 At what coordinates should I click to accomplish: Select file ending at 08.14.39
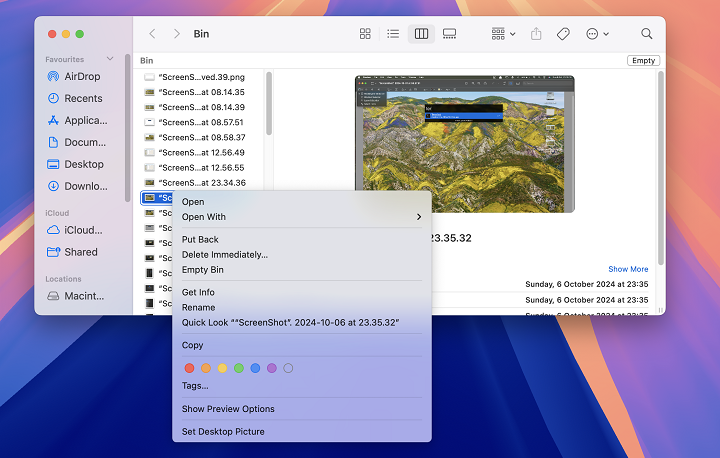201,107
